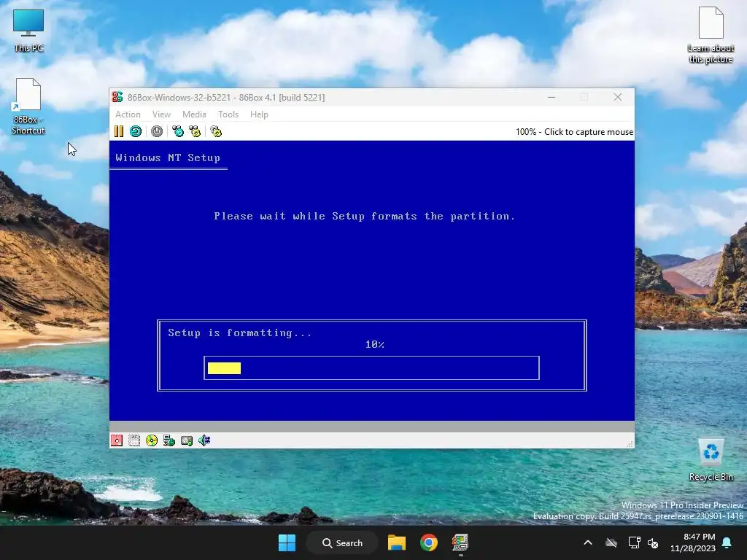Expand hidden system tray icons chevron

click(x=588, y=542)
